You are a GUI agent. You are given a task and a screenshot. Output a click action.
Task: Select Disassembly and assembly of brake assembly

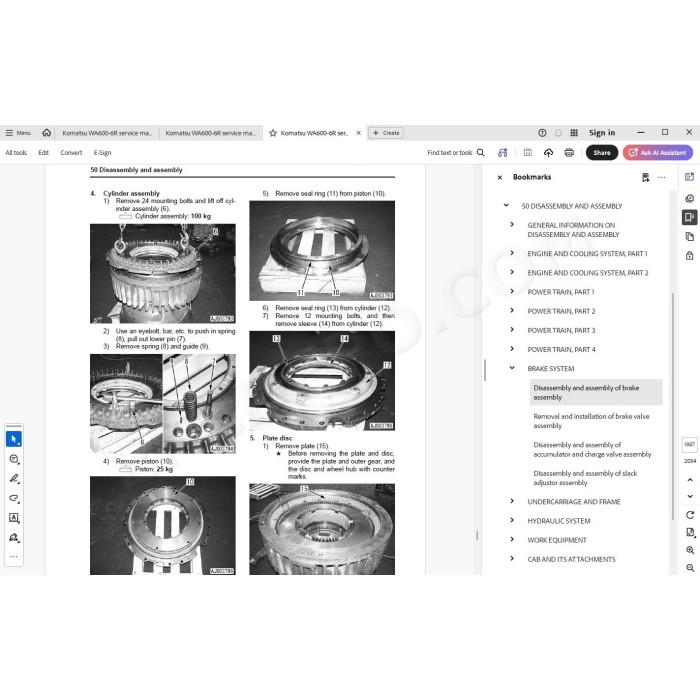596,392
